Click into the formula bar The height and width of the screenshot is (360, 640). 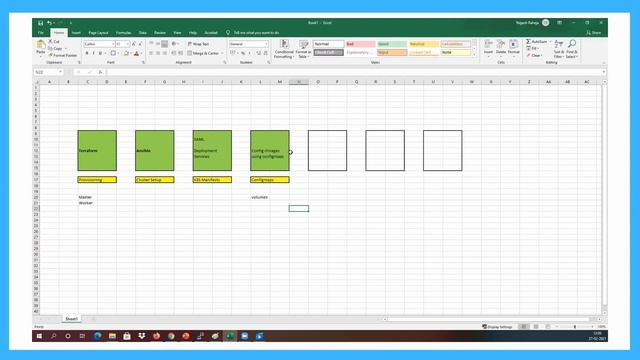point(353,72)
